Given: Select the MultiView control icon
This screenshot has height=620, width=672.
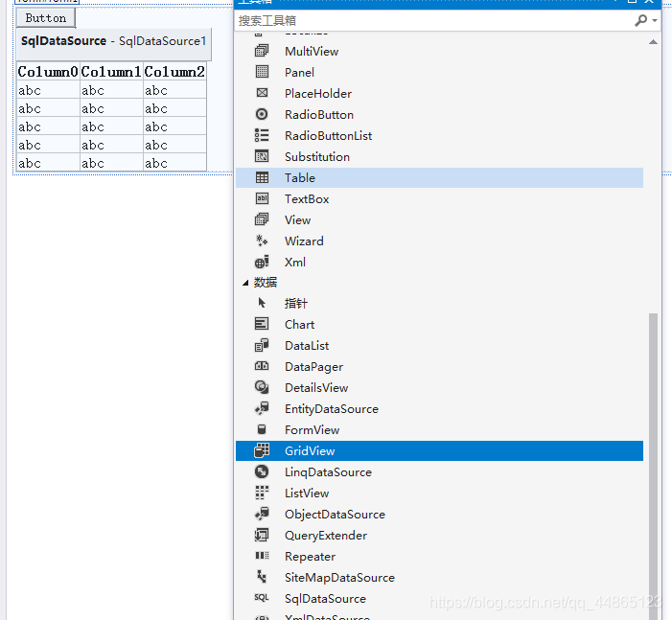Looking at the screenshot, I should [262, 52].
